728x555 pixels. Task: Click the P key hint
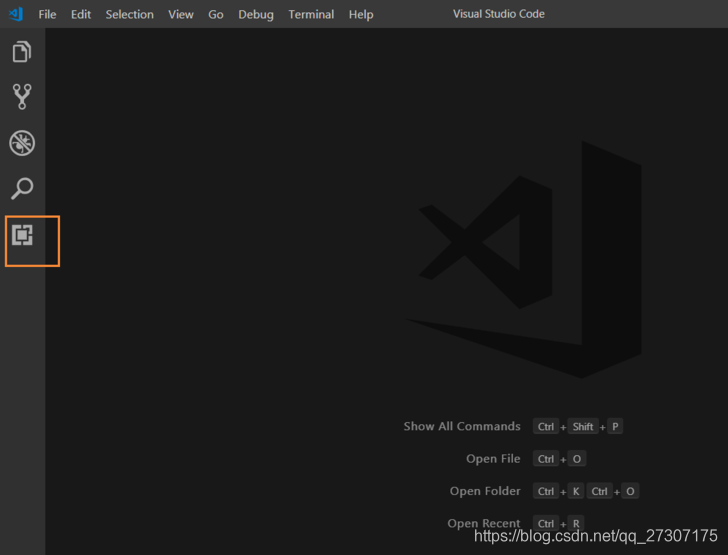[615, 426]
